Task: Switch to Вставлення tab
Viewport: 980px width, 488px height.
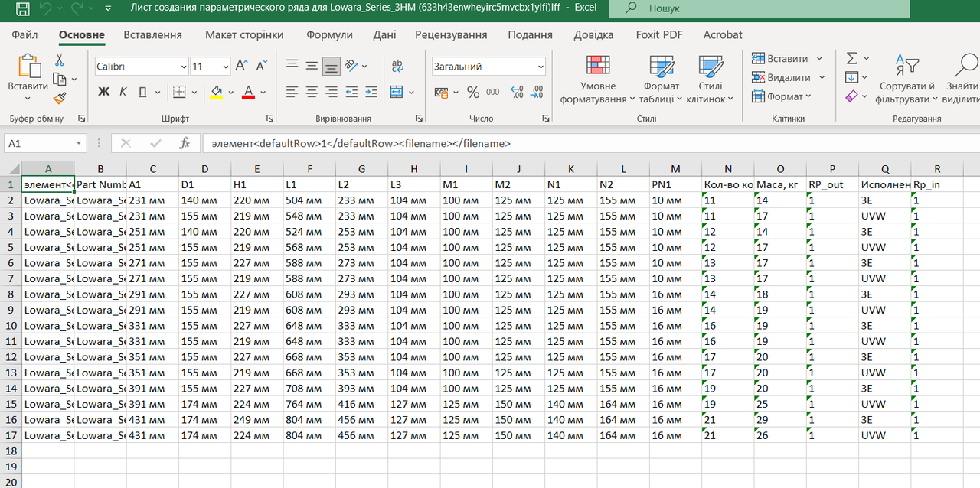Action: coord(152,34)
